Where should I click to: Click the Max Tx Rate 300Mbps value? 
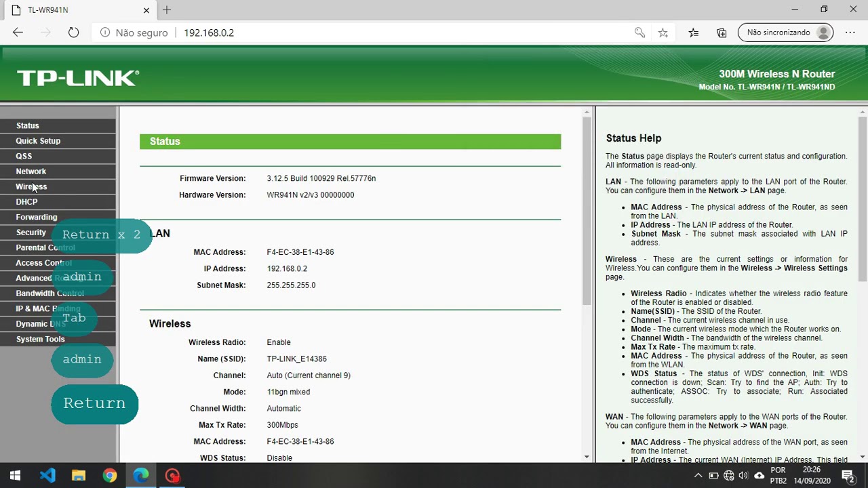(x=283, y=425)
